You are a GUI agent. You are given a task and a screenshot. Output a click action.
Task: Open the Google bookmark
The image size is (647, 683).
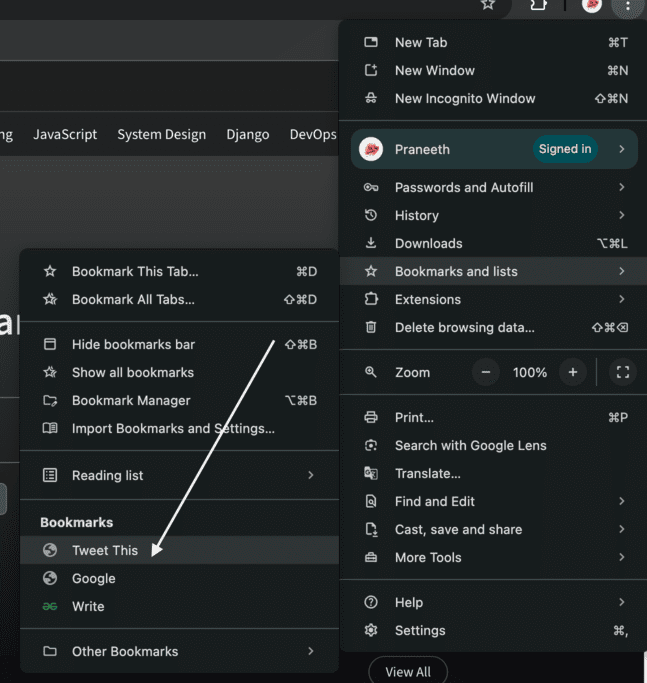[x=93, y=578]
